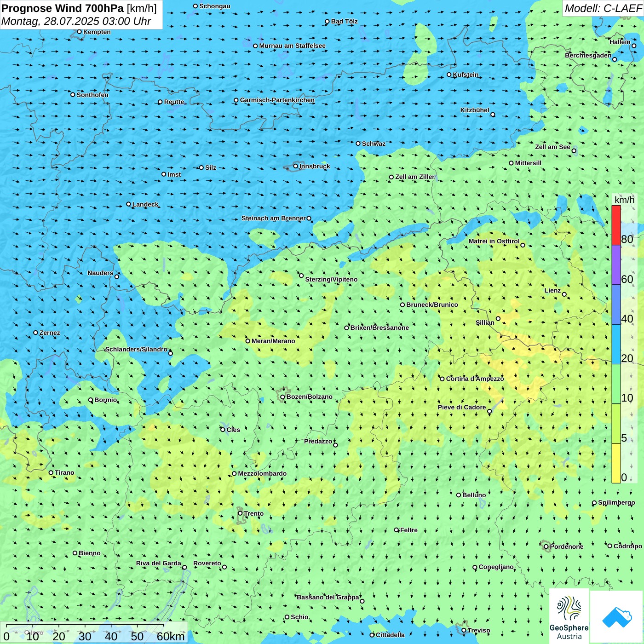
Task: Click the 'Schongau' map label
Action: click(x=215, y=6)
